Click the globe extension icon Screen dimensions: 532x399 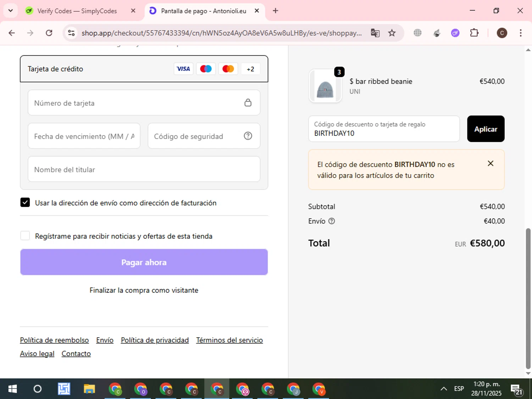[418, 33]
